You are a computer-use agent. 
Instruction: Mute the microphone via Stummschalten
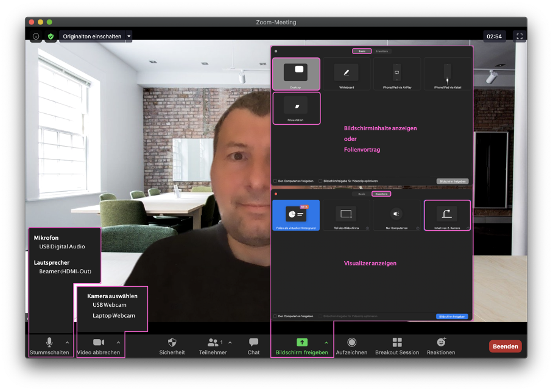[49, 346]
